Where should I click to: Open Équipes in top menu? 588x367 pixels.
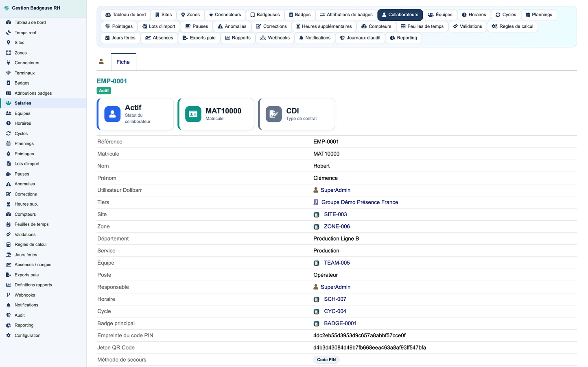[440, 15]
